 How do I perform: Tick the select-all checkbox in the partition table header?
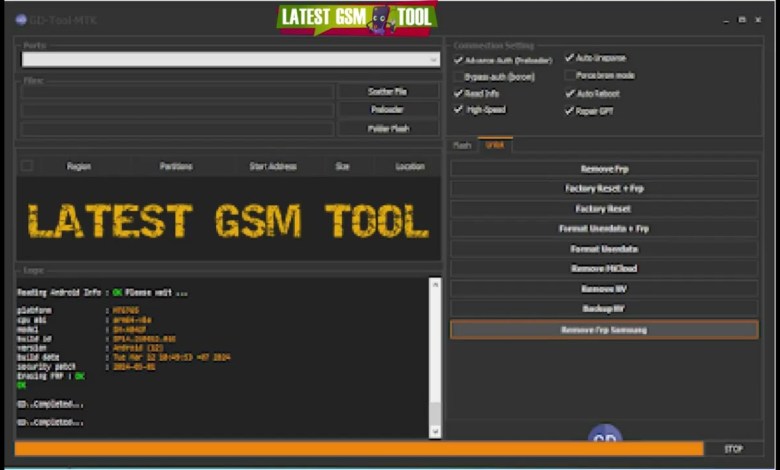coord(27,166)
